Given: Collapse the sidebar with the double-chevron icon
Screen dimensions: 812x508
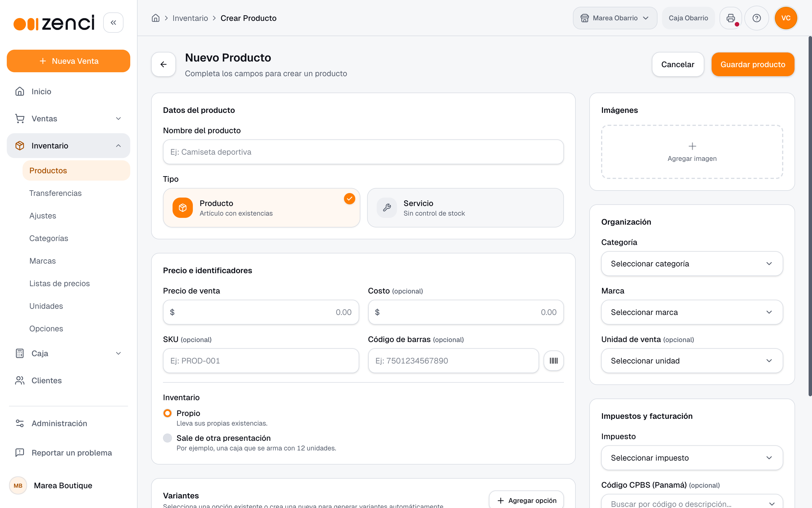Looking at the screenshot, I should point(113,23).
